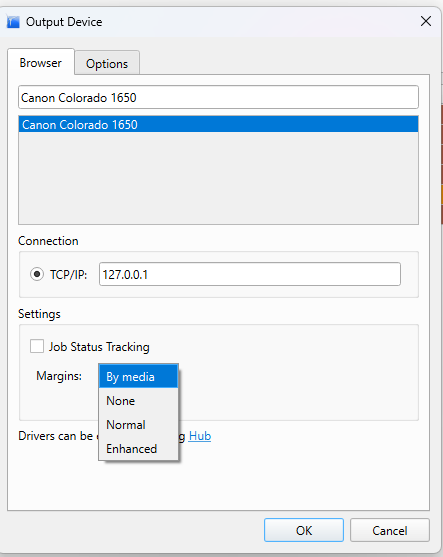Close the Output Device dialog
The image size is (443, 557).
coord(426,21)
